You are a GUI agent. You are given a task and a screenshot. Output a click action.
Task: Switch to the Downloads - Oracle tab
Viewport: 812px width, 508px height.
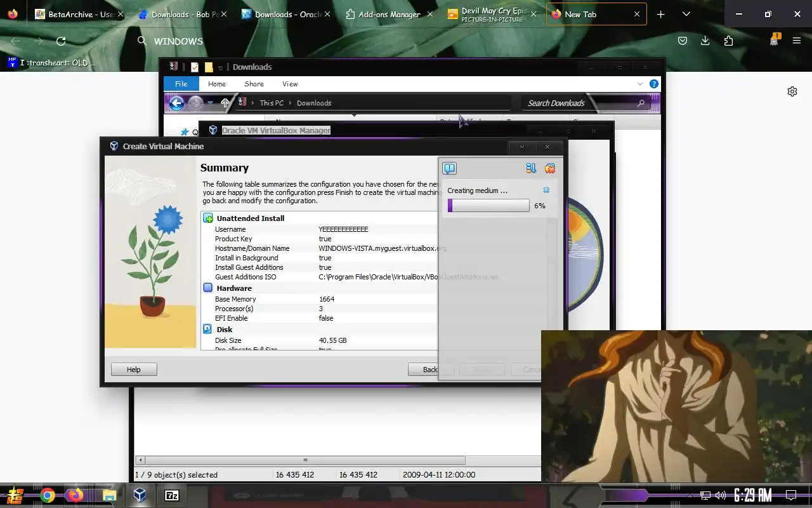coord(287,14)
